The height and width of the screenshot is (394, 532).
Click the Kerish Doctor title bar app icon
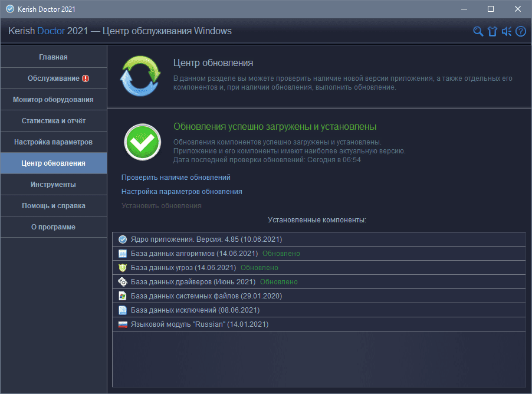[10, 9]
